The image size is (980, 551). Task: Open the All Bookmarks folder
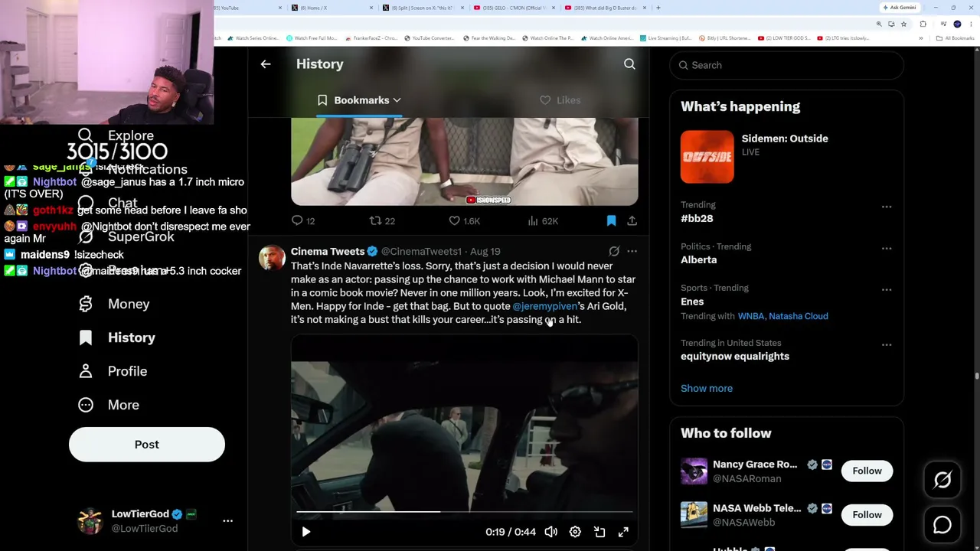pos(956,38)
